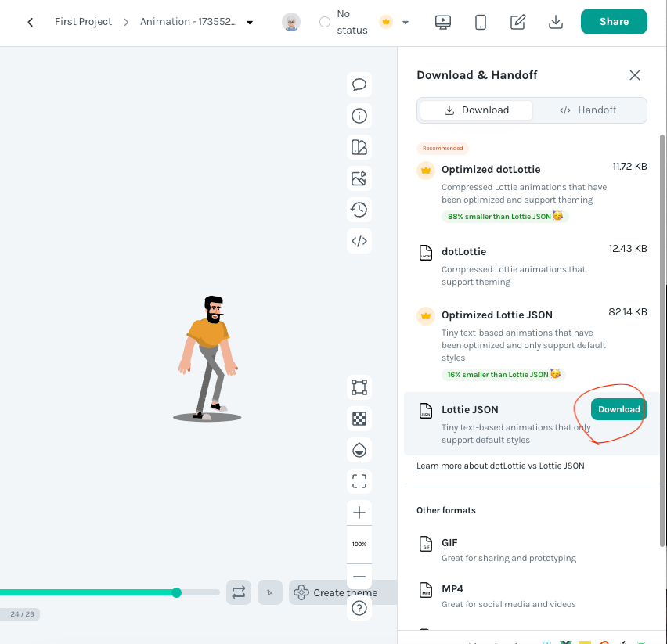Click the header download icon
667x644 pixels.
[x=556, y=22]
